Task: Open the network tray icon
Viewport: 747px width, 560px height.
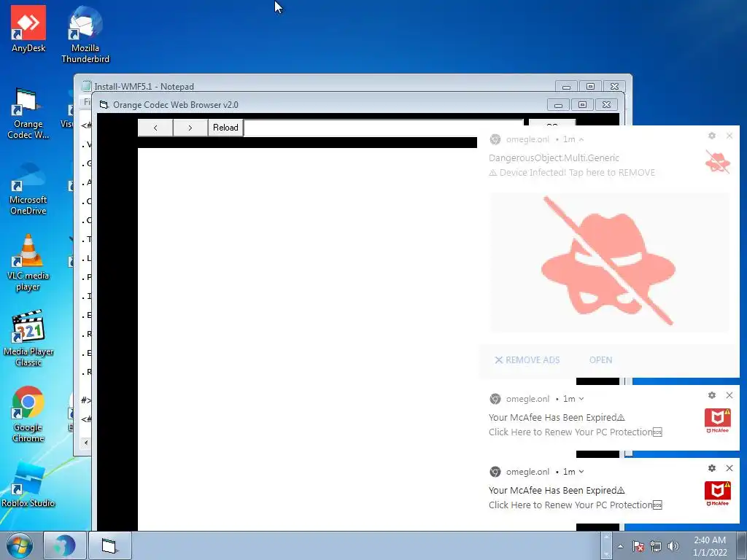Action: tap(656, 546)
